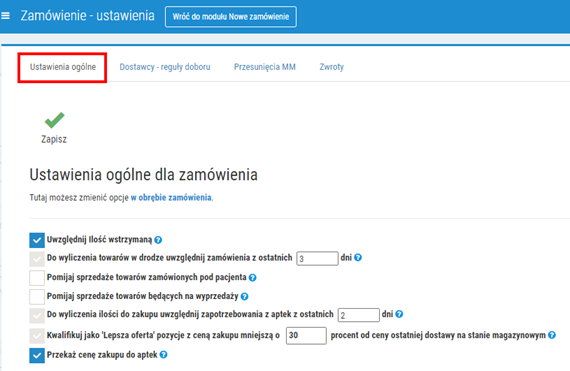The height and width of the screenshot is (371, 570).
Task: Switch to Dostawcy - reguły doboru tab
Action: [x=165, y=67]
